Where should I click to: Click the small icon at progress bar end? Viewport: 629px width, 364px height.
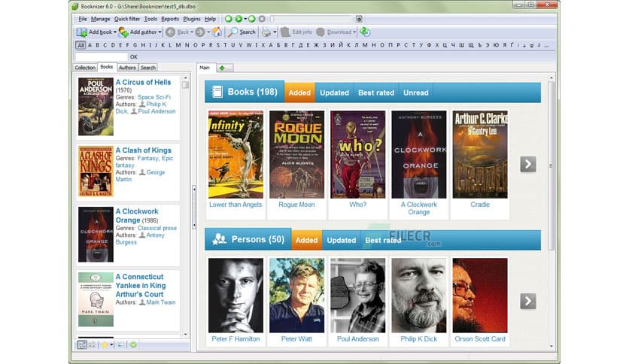click(359, 19)
